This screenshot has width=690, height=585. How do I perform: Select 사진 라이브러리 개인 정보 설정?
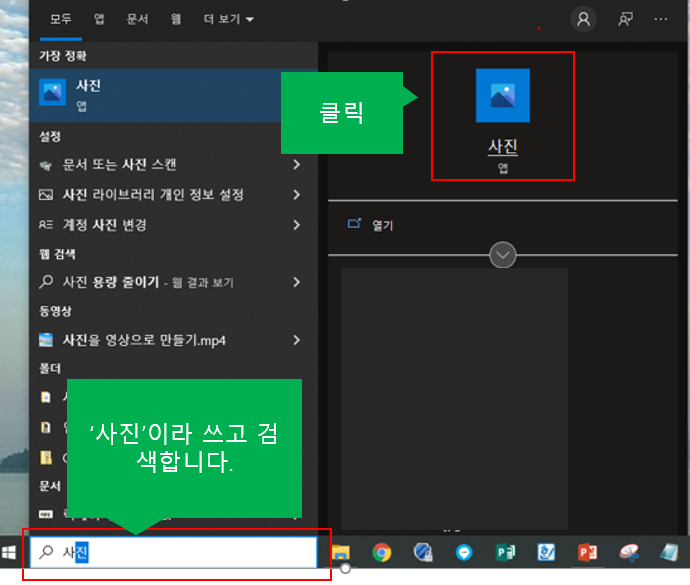[x=173, y=195]
